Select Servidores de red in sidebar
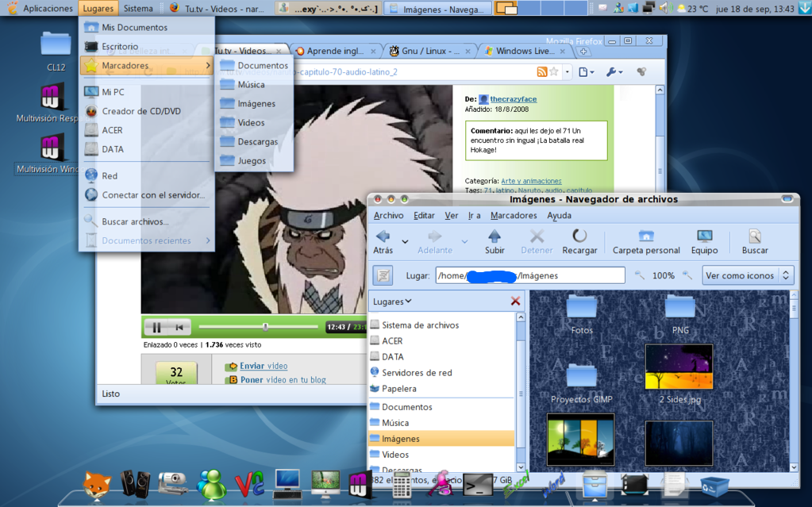The width and height of the screenshot is (812, 507). 443,373
